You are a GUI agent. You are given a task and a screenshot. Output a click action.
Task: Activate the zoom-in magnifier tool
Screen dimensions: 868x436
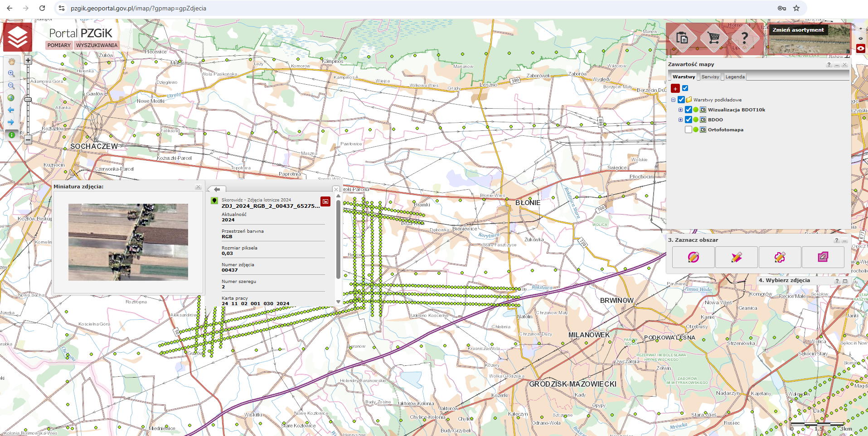coord(11,74)
